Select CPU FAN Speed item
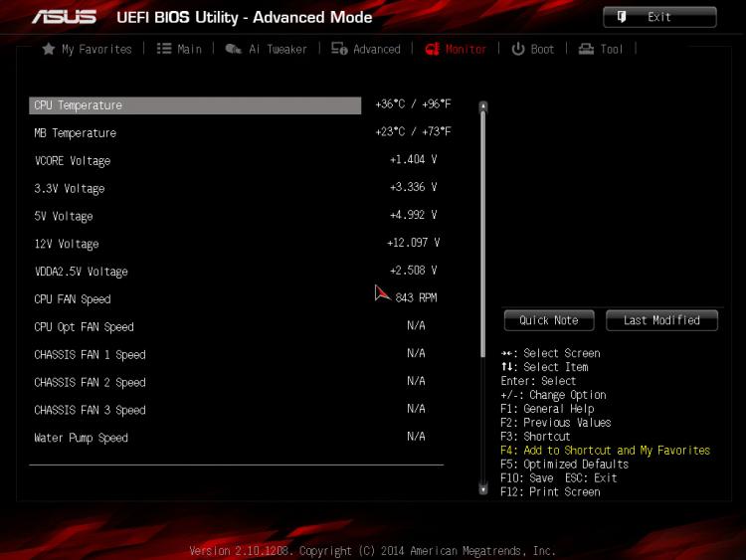The height and width of the screenshot is (560, 746). [73, 299]
